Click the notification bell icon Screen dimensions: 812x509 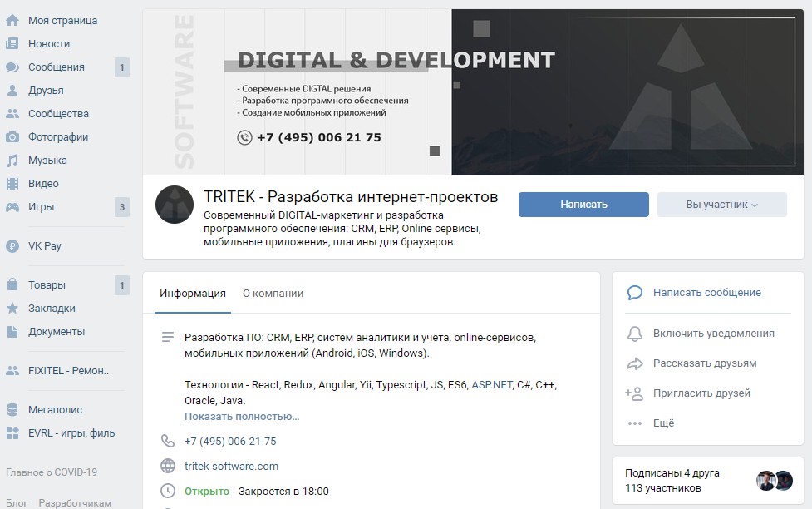(x=635, y=334)
